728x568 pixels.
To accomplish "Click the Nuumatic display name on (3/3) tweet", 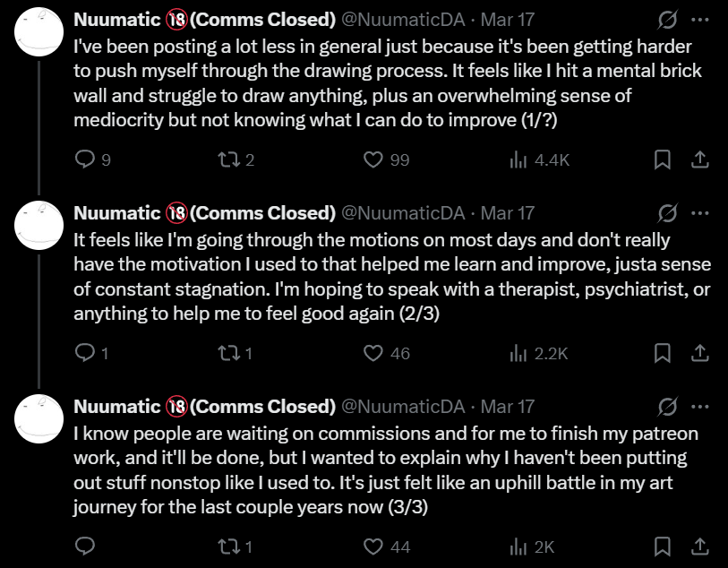I will (116, 406).
